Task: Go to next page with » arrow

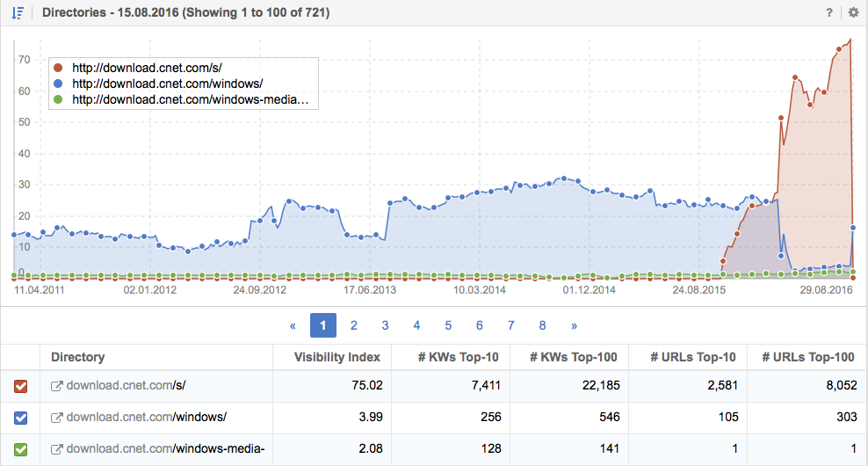Action: pyautogui.click(x=574, y=326)
